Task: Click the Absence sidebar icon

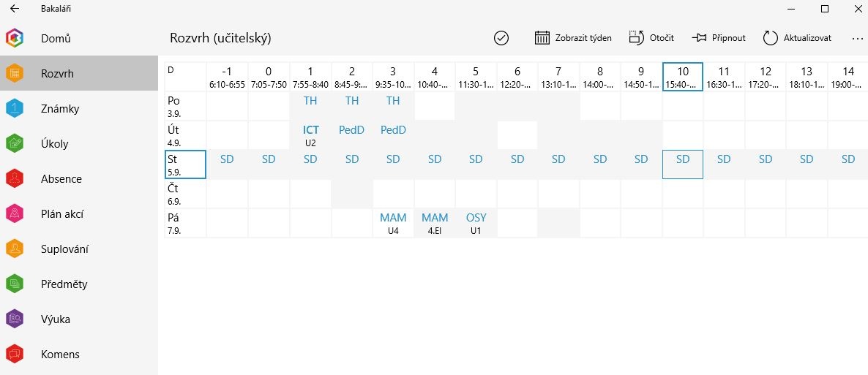Action: (x=15, y=178)
